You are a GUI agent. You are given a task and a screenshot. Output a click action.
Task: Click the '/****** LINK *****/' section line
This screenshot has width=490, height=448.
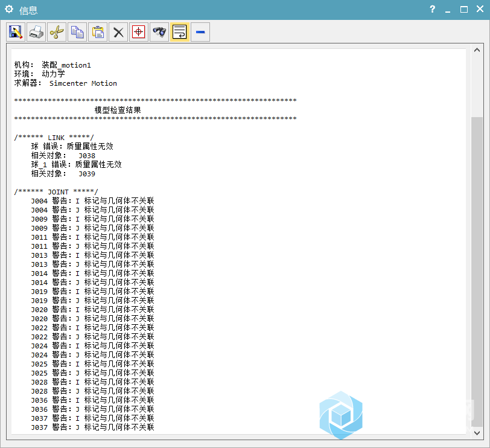pos(54,138)
